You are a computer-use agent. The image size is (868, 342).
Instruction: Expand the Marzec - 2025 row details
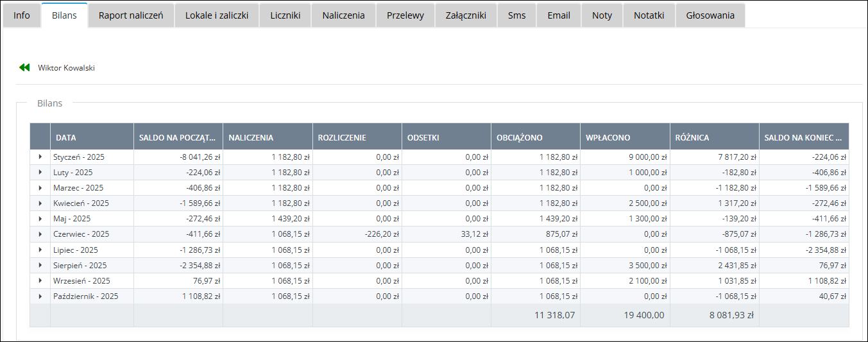[40, 187]
